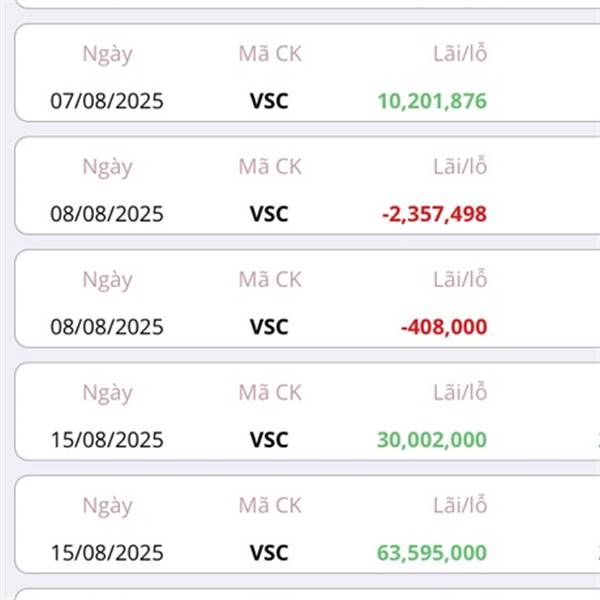The height and width of the screenshot is (600, 600).
Task: Select the Mã CK label above 63,595,000 row
Action: click(270, 505)
